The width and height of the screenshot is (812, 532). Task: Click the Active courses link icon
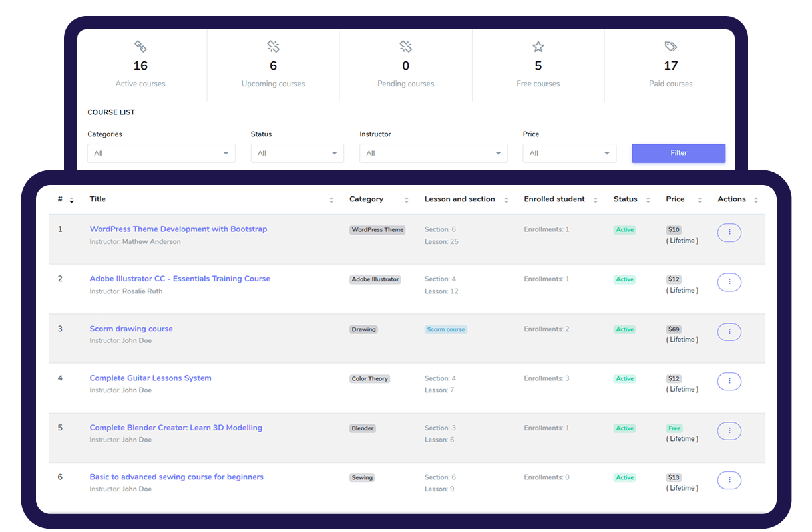[140, 47]
